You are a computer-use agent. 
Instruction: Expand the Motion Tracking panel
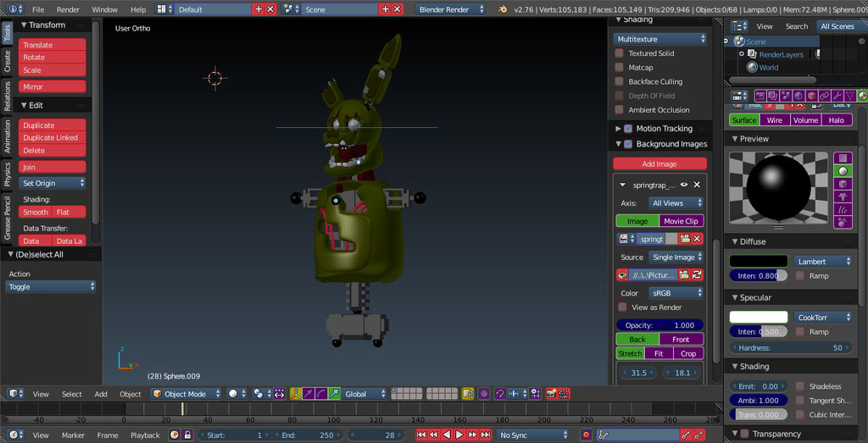pyautogui.click(x=618, y=128)
